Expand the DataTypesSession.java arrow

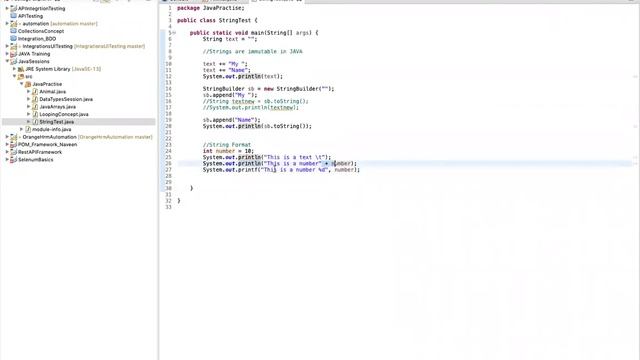29,99
